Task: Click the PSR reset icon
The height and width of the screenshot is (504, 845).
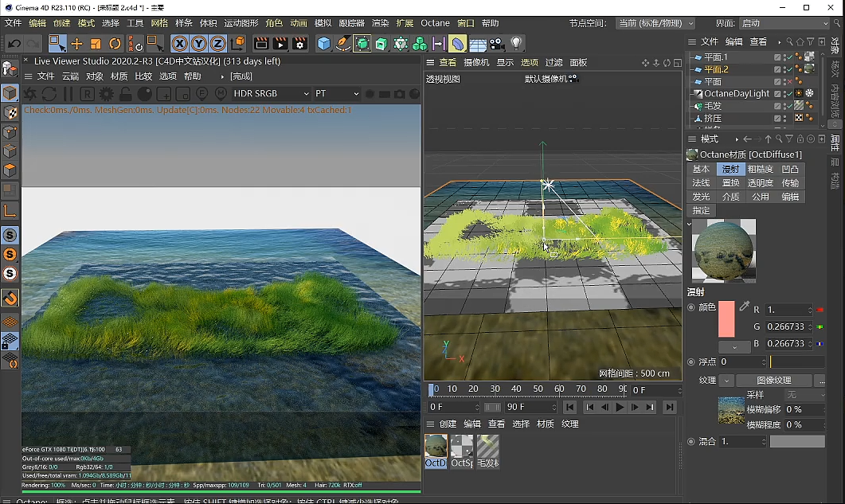Action: [x=135, y=44]
